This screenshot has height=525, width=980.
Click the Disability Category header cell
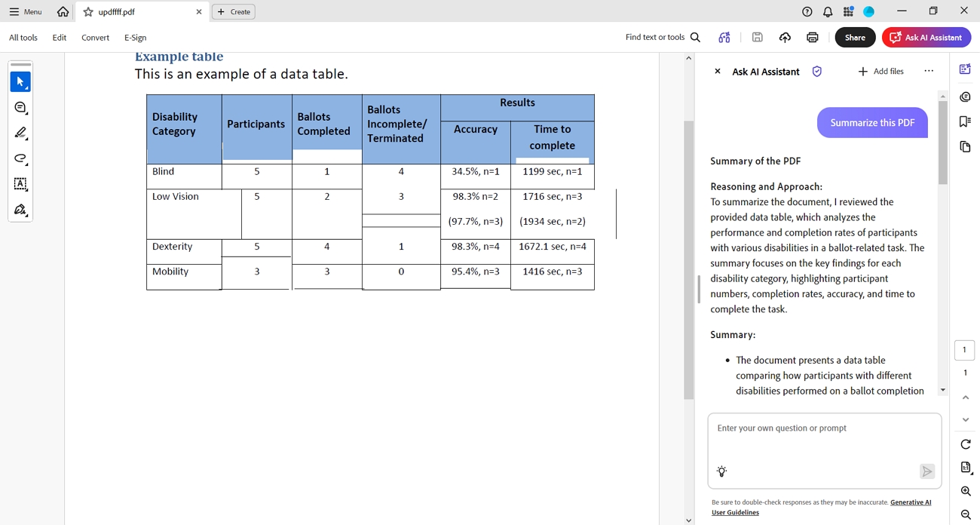pos(184,128)
